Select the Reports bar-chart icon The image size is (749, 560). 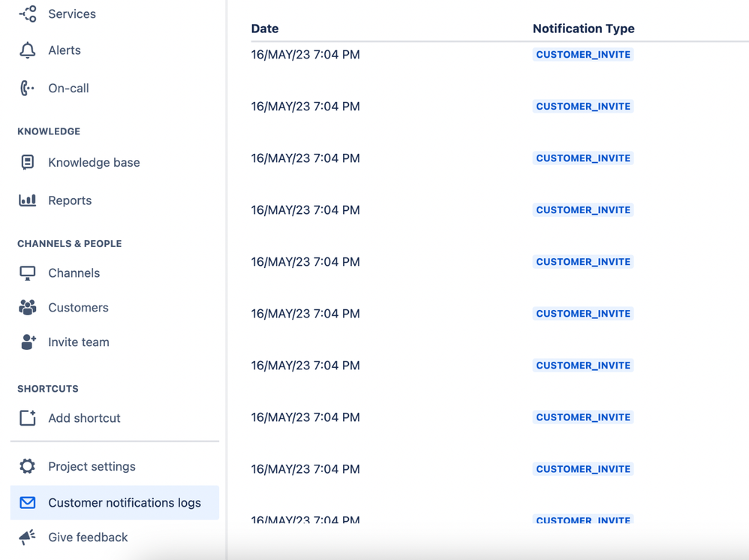pyautogui.click(x=27, y=200)
